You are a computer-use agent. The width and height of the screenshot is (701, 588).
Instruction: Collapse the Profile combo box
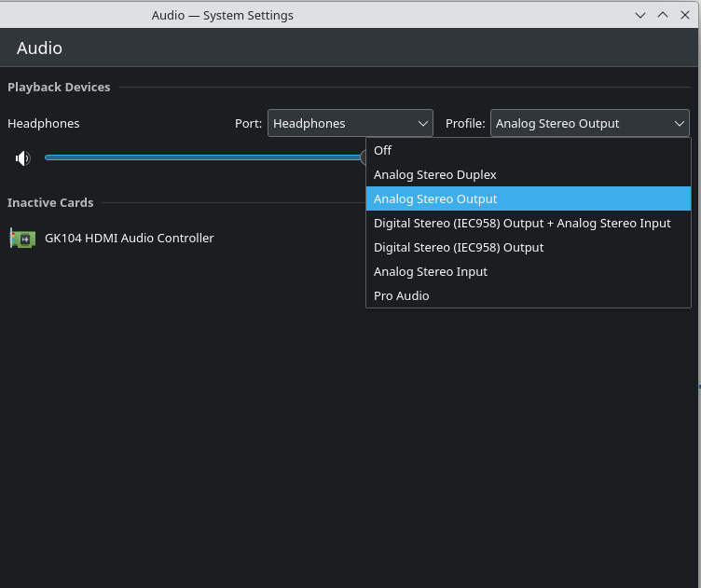point(590,123)
